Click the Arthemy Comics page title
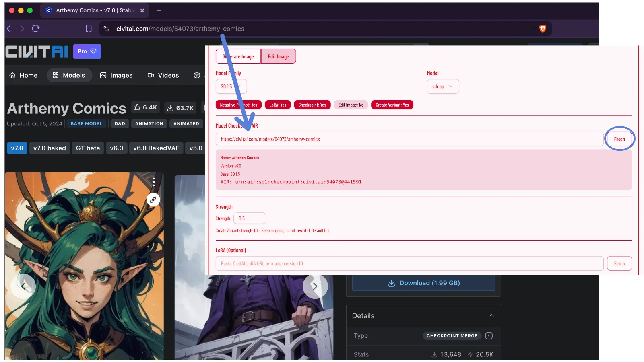This screenshot has width=644, height=362. (x=67, y=108)
